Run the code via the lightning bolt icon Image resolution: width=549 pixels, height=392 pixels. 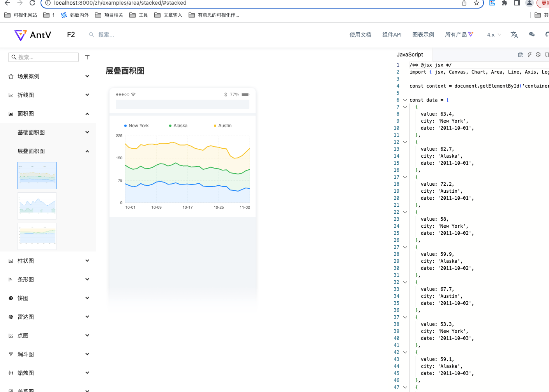tap(530, 54)
